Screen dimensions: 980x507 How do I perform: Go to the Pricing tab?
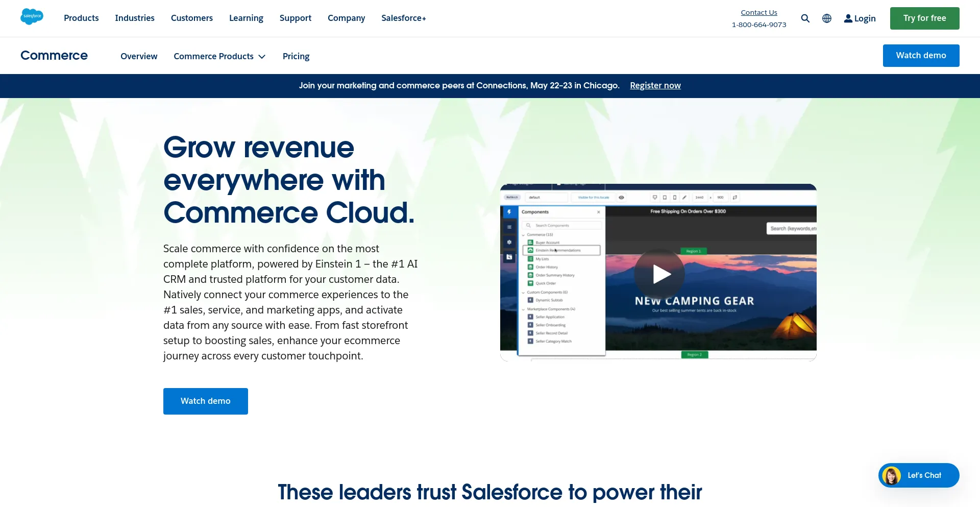pyautogui.click(x=296, y=56)
